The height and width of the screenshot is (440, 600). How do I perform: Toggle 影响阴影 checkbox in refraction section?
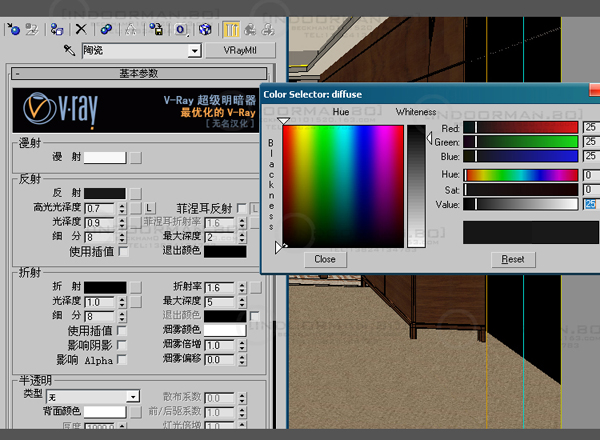coord(122,345)
